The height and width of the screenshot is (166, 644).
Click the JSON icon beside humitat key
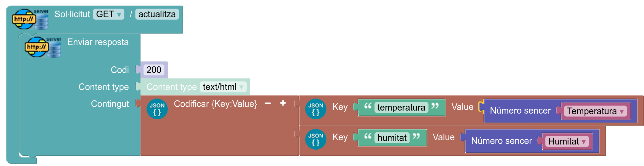(316, 139)
